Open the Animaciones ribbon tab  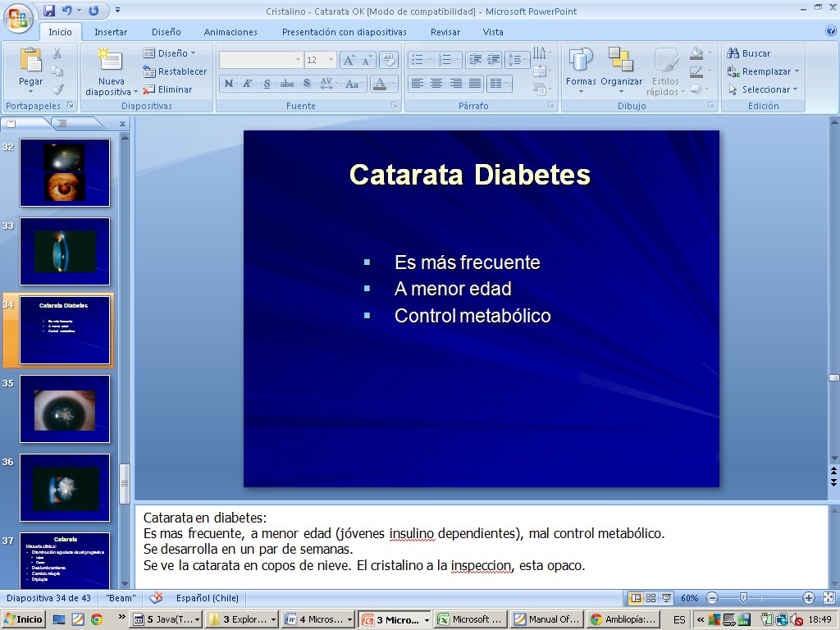231,32
